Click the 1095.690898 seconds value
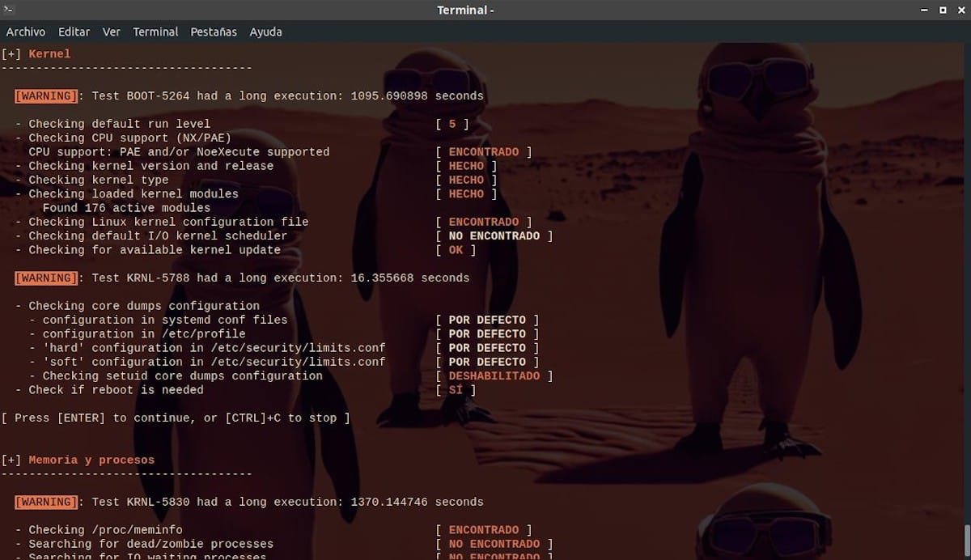 click(418, 96)
